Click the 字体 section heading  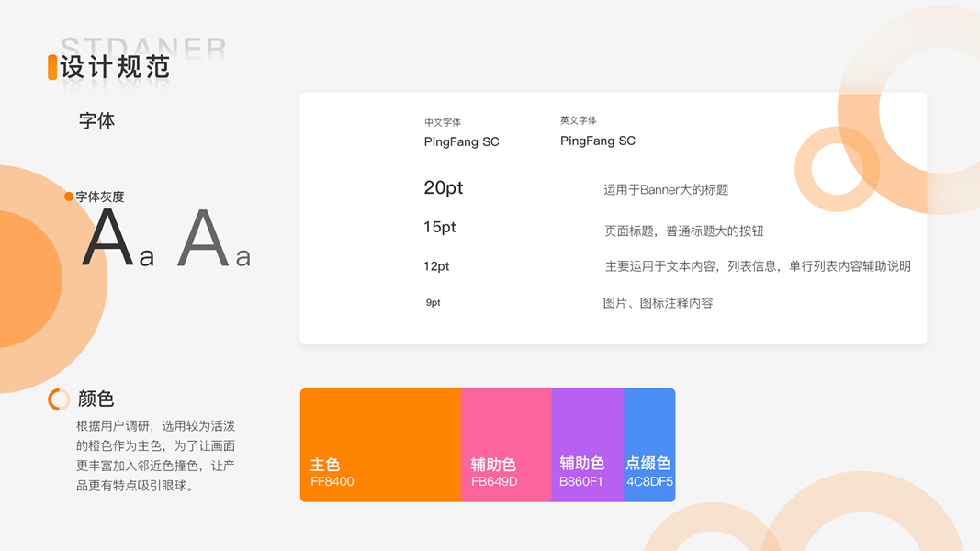96,120
